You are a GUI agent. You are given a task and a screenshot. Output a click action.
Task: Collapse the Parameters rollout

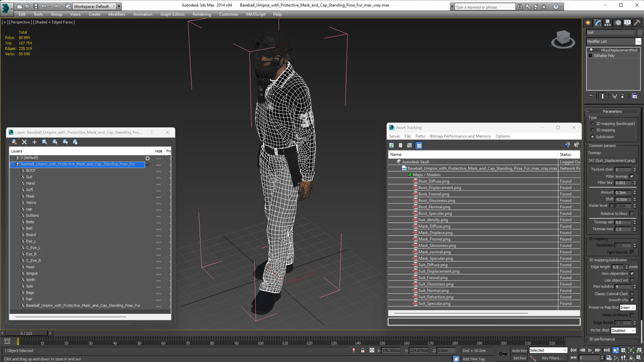tap(612, 111)
